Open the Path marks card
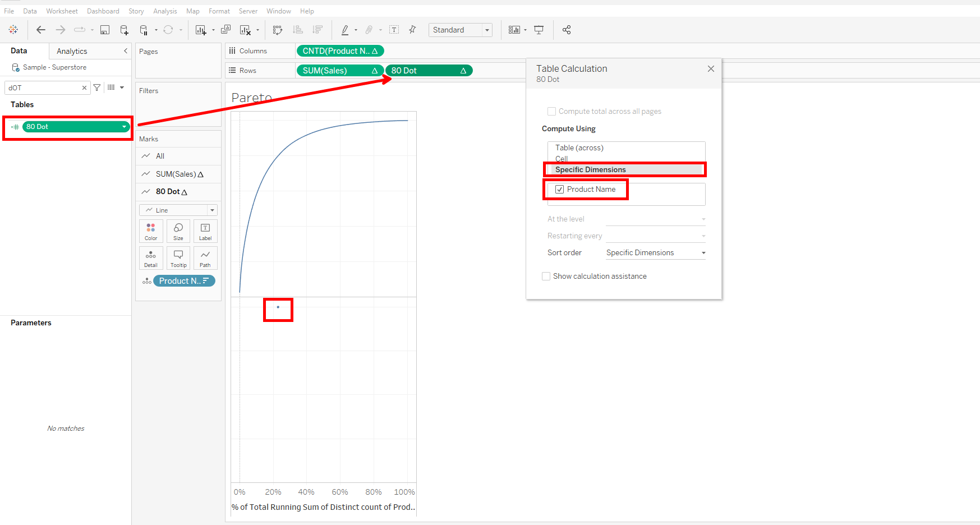This screenshot has width=980, height=525. pos(205,258)
